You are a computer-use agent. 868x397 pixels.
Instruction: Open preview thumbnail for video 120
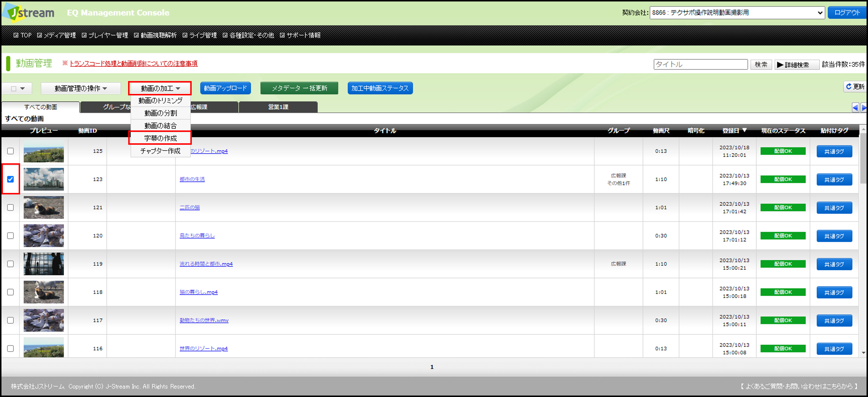pyautogui.click(x=43, y=236)
